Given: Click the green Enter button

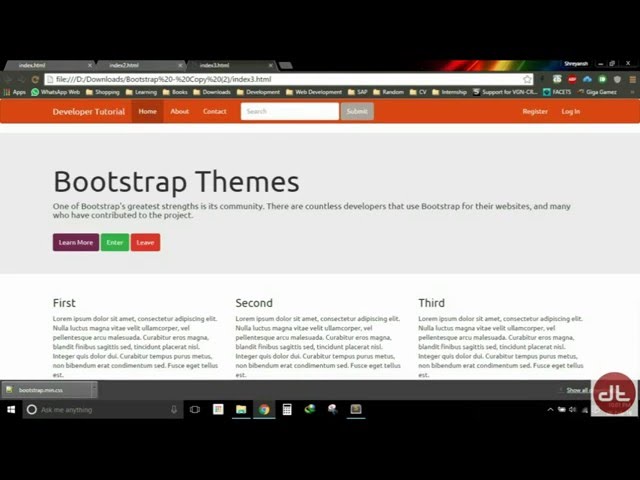Looking at the screenshot, I should tap(115, 242).
